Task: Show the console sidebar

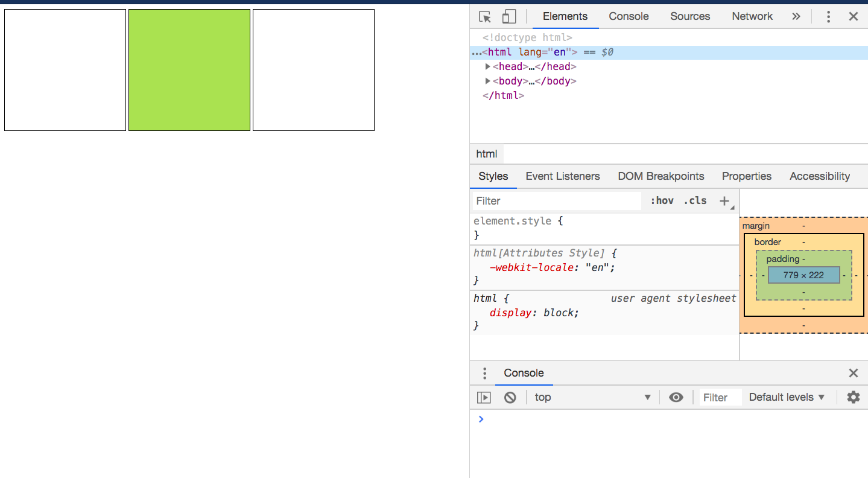Action: [484, 397]
